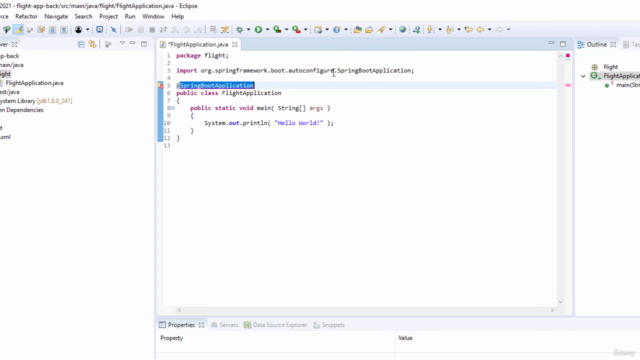Viewport: 640px width, 360px height.
Task: Click the Last Edit Location arrow
Action: [x=469, y=29]
